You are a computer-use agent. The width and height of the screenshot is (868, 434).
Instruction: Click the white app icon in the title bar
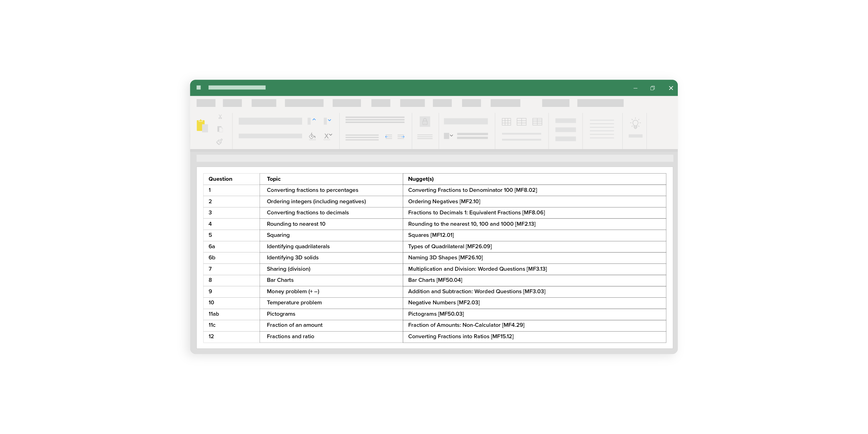pos(199,88)
